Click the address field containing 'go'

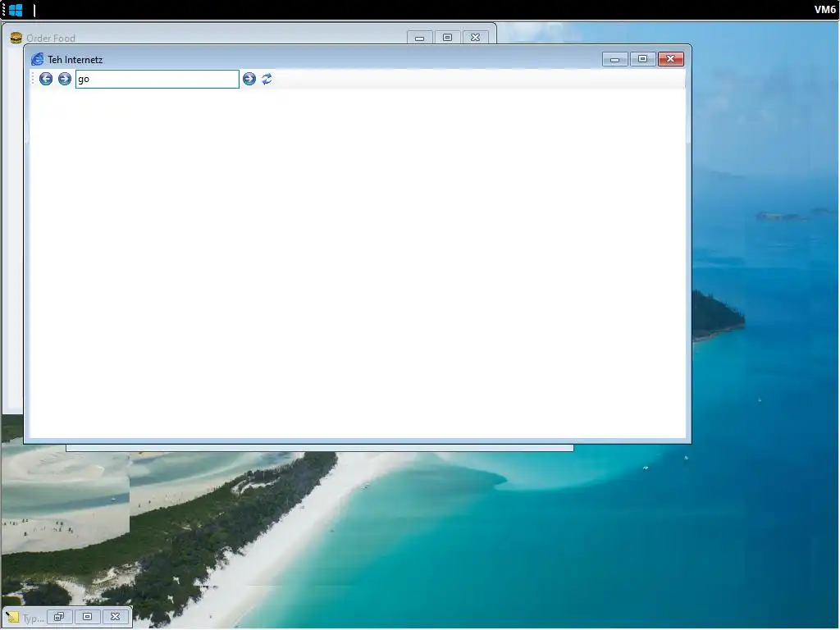pos(157,80)
